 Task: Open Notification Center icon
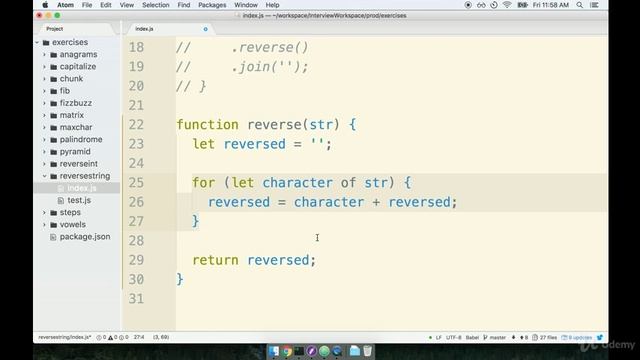tap(595, 5)
